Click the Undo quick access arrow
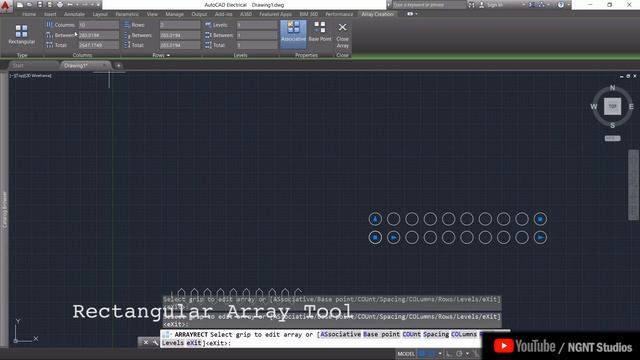The height and width of the screenshot is (360, 640). tap(70, 5)
